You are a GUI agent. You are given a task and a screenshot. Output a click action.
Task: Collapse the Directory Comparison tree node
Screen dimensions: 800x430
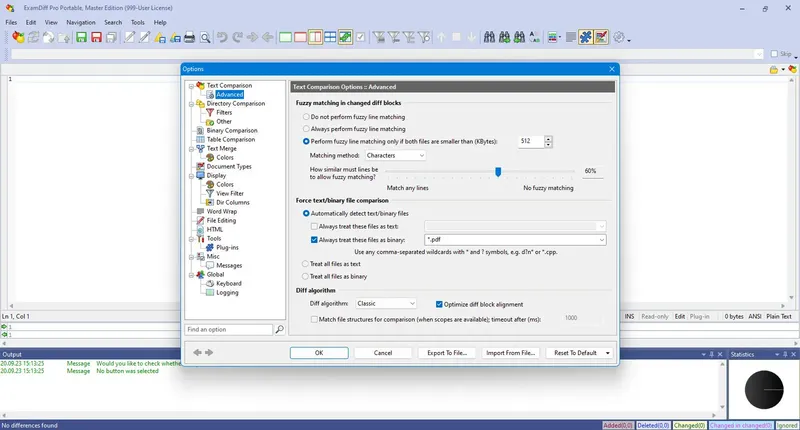(191, 104)
